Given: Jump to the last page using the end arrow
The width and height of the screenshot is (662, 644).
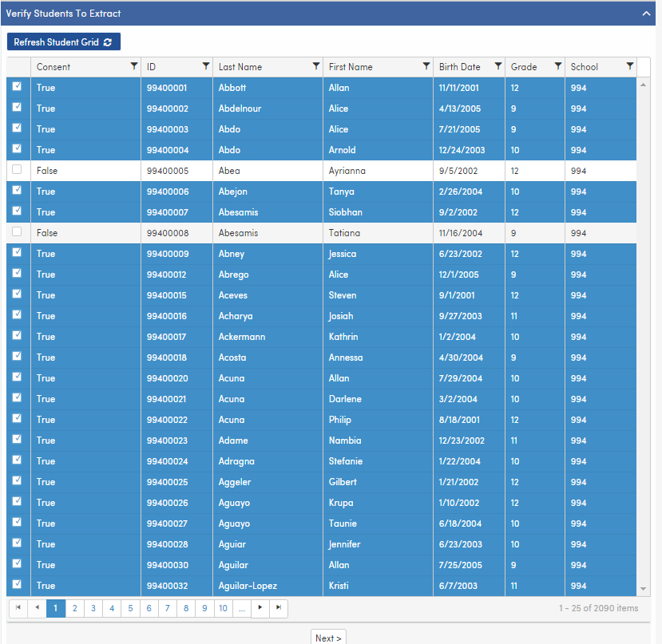Looking at the screenshot, I should pos(278,608).
